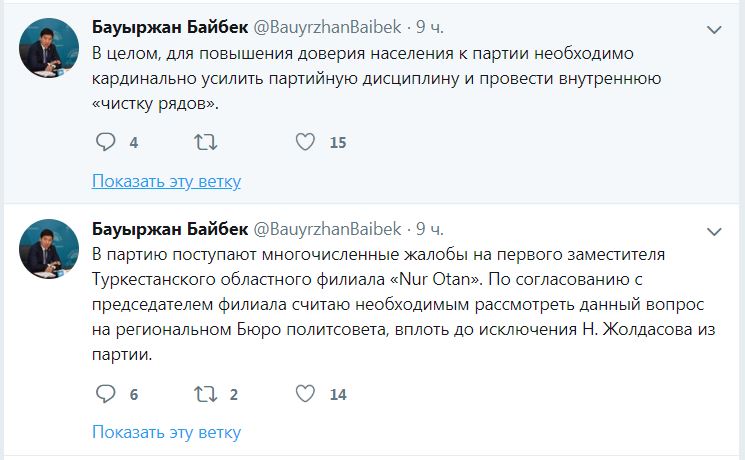Screen dimensions: 745x460
Task: Open second tweet author's avatar
Action: click(x=49, y=249)
